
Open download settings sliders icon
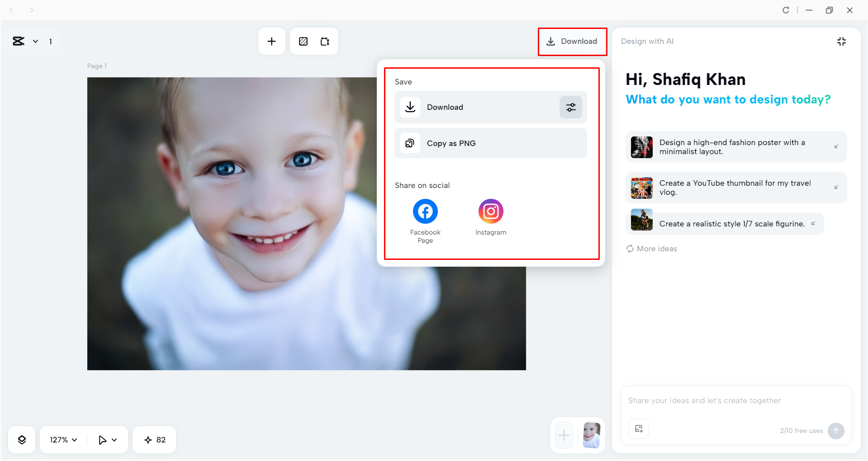571,107
